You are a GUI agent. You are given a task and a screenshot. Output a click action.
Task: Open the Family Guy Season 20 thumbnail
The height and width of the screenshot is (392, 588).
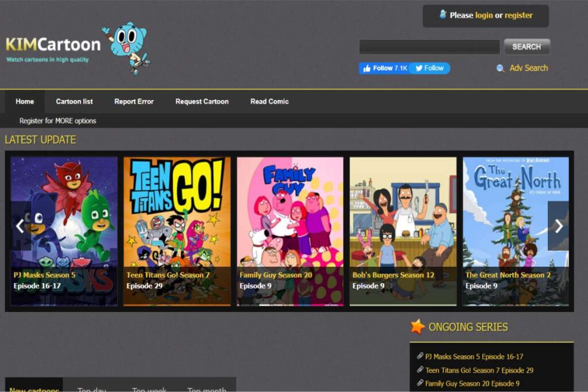(x=290, y=231)
